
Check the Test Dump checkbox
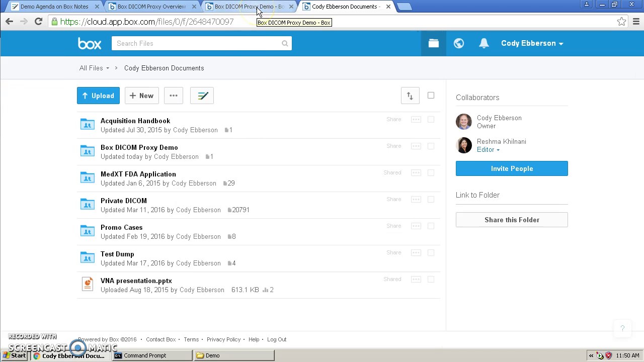pyautogui.click(x=431, y=253)
